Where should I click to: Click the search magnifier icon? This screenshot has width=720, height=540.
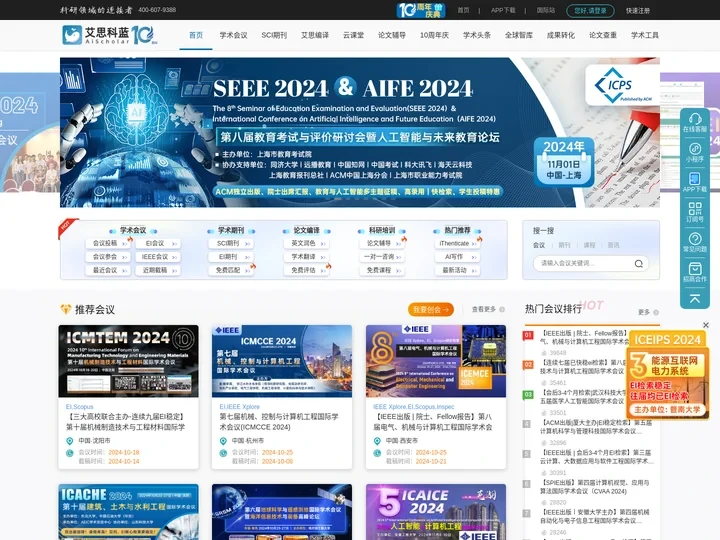click(x=638, y=264)
